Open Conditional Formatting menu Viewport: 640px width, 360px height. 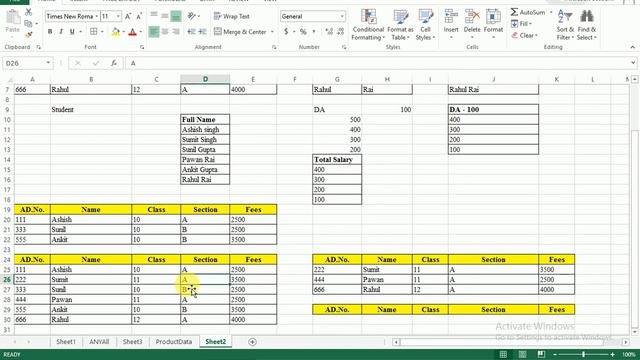(368, 24)
